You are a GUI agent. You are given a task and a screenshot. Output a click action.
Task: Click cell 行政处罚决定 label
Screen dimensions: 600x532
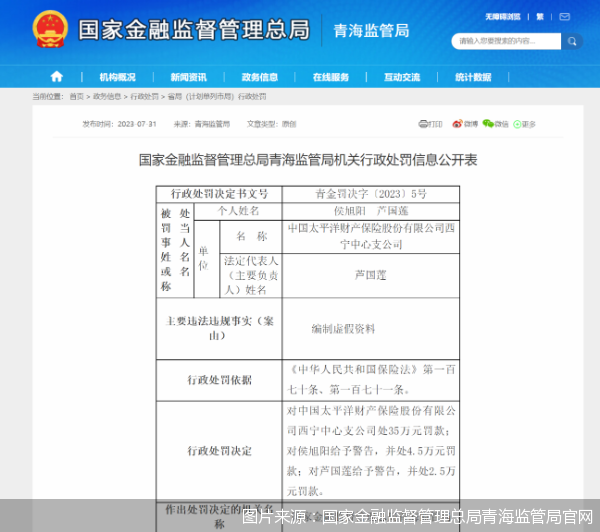(x=219, y=451)
